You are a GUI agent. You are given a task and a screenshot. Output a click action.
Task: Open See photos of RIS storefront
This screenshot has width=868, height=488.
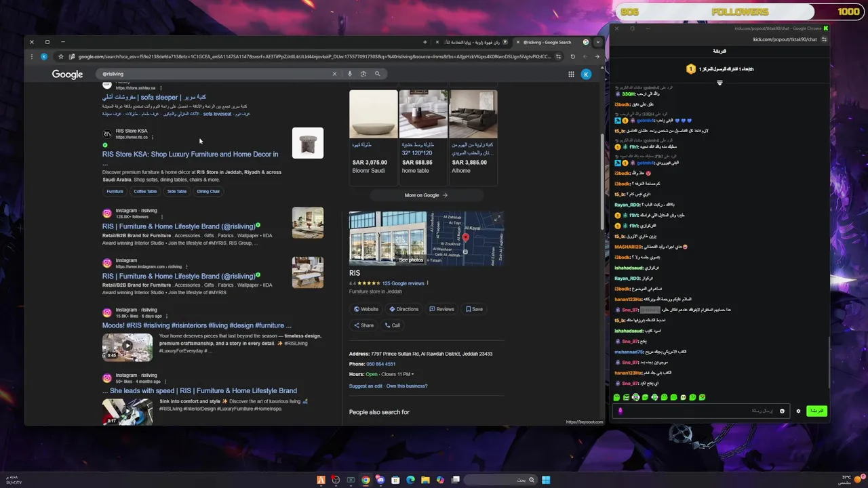pyautogui.click(x=388, y=238)
